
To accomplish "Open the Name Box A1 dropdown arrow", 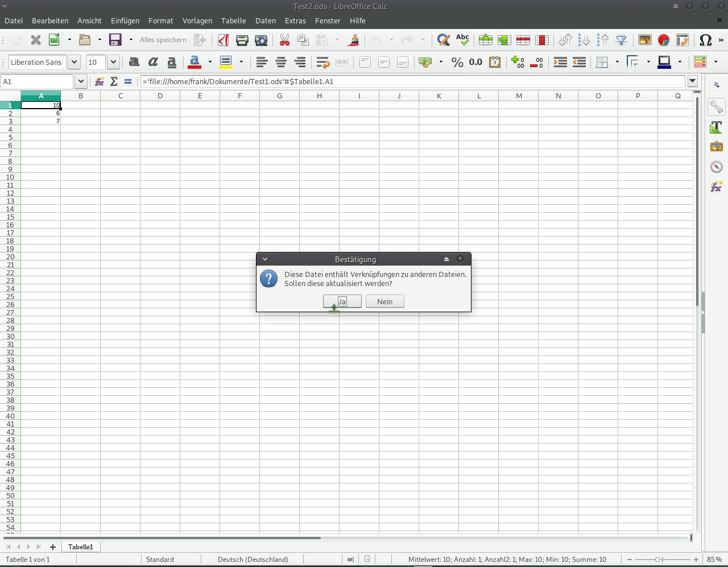I will (81, 81).
